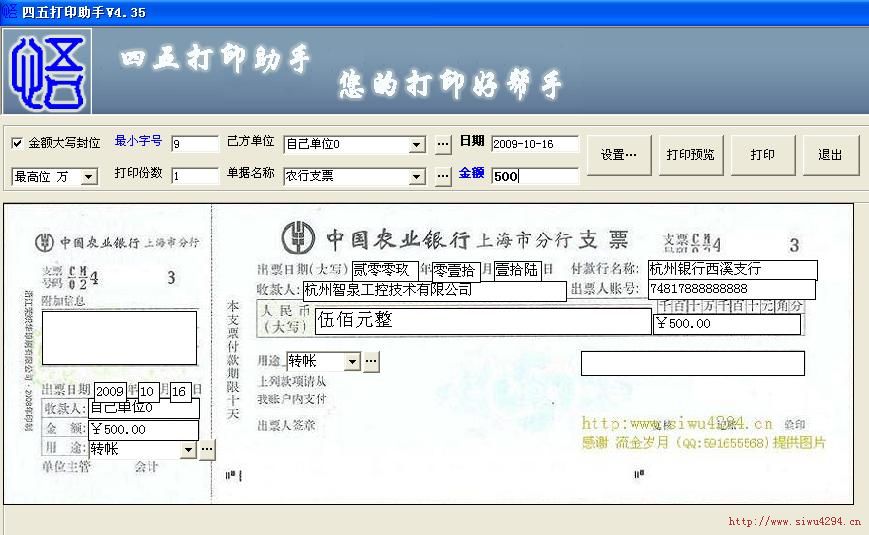Screen dimensions: 869x535
Task: Open the 用途 dropdown on the cheque stub
Action: pos(187,450)
